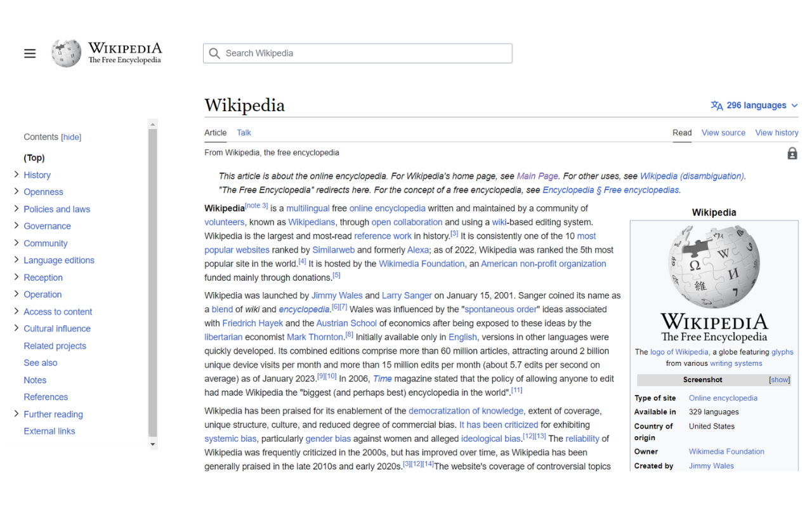Expand Access to content chevron

(x=16, y=311)
